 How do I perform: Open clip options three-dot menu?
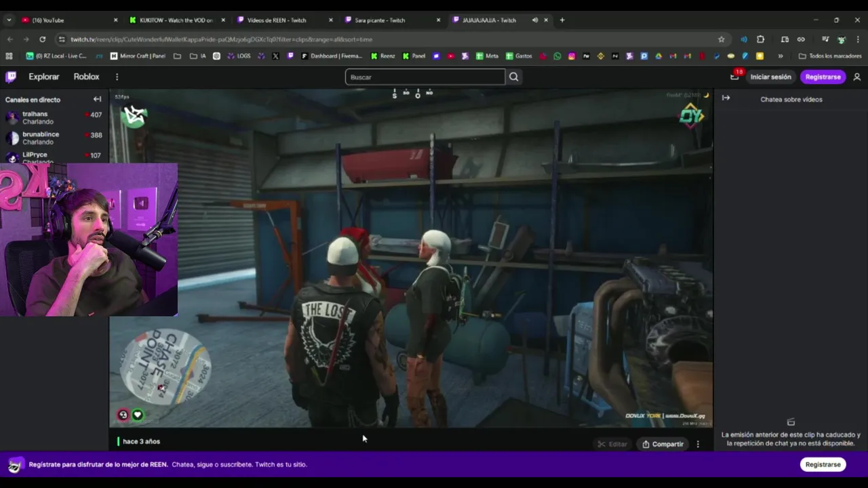tap(698, 444)
